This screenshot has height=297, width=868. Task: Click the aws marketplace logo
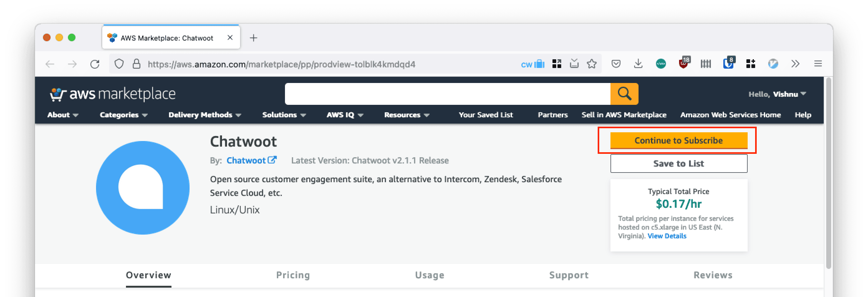[113, 94]
